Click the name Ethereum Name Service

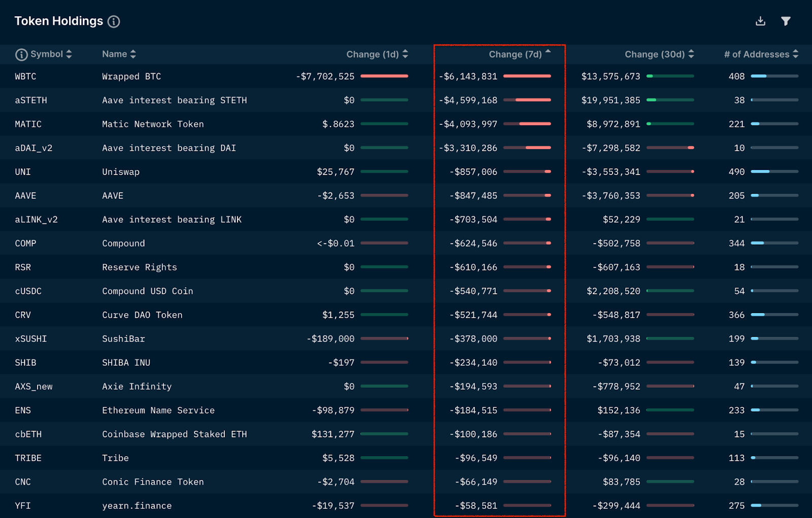[158, 410]
